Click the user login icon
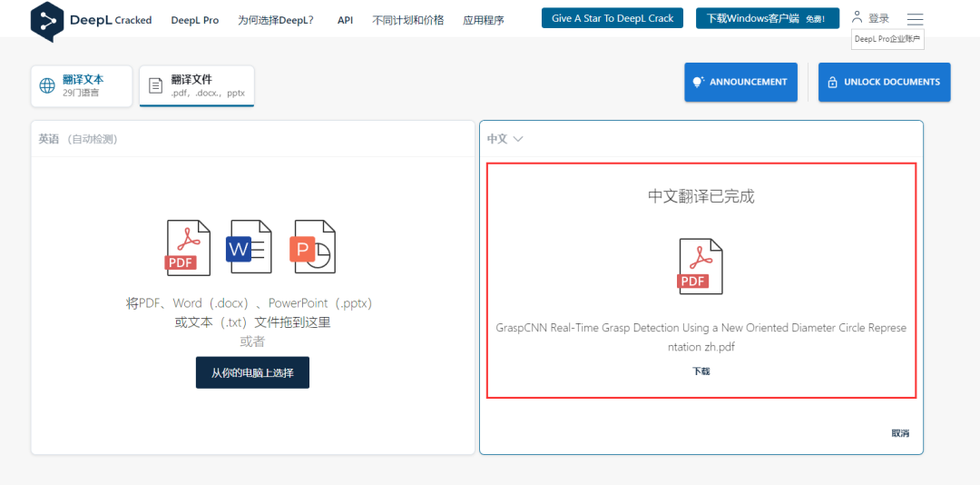 [857, 17]
